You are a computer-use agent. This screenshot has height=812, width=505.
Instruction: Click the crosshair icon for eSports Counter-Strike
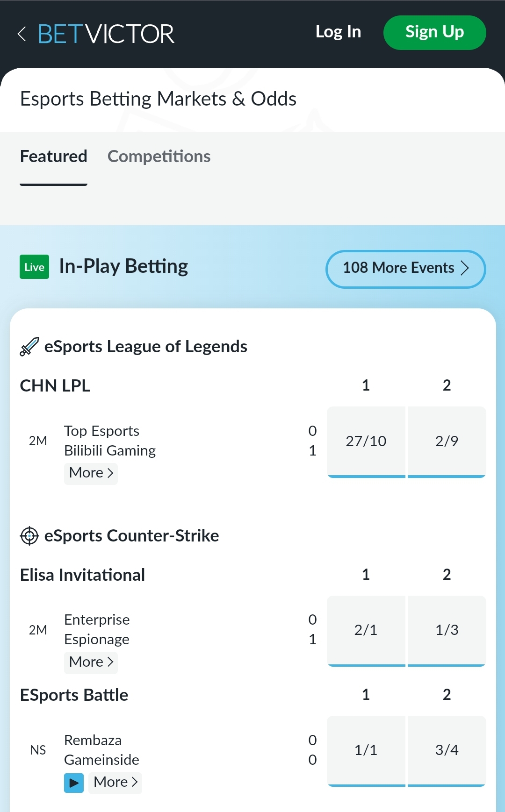pos(29,536)
